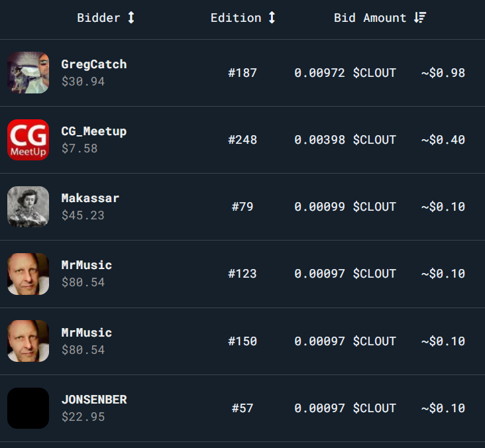Toggle Bid Amount descending sort icon

[x=420, y=17]
